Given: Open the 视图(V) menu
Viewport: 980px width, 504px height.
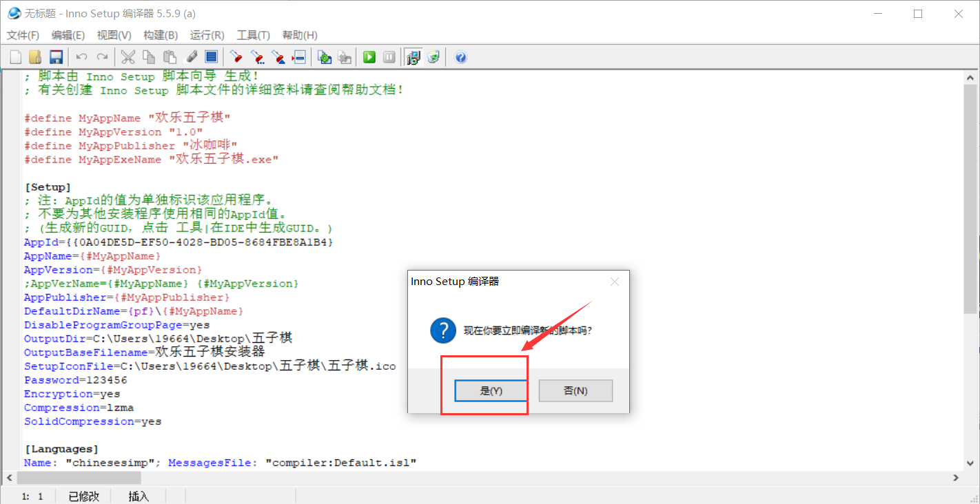Looking at the screenshot, I should (114, 35).
